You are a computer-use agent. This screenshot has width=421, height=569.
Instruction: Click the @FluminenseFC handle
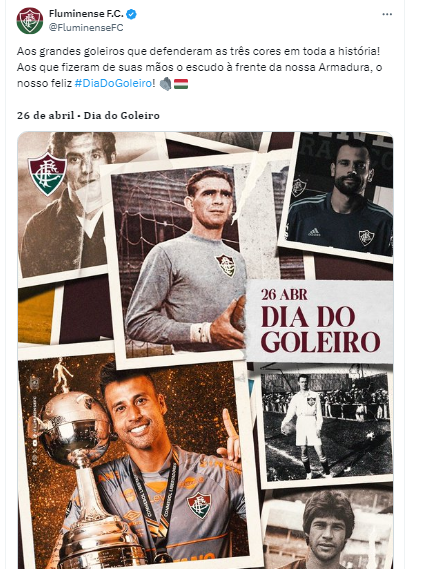86,28
